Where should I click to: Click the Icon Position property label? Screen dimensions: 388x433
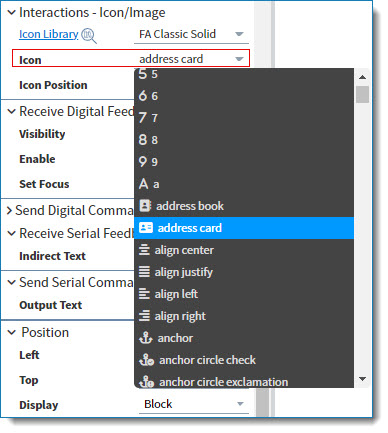[53, 85]
